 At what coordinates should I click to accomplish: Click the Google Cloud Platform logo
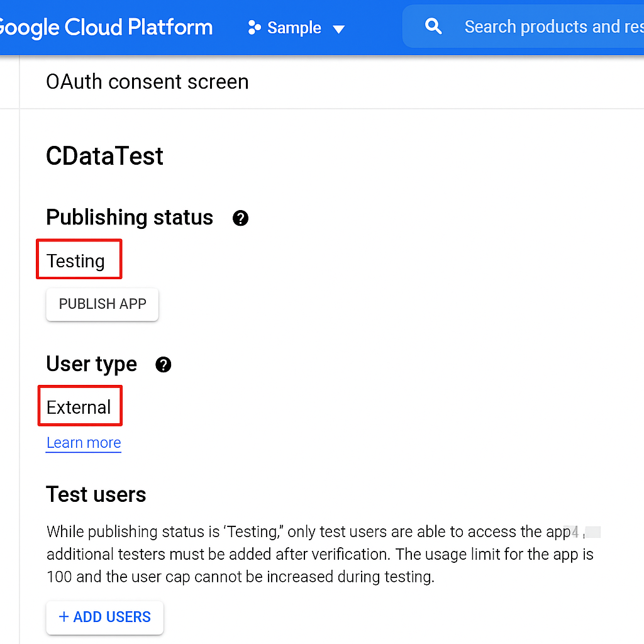106,28
